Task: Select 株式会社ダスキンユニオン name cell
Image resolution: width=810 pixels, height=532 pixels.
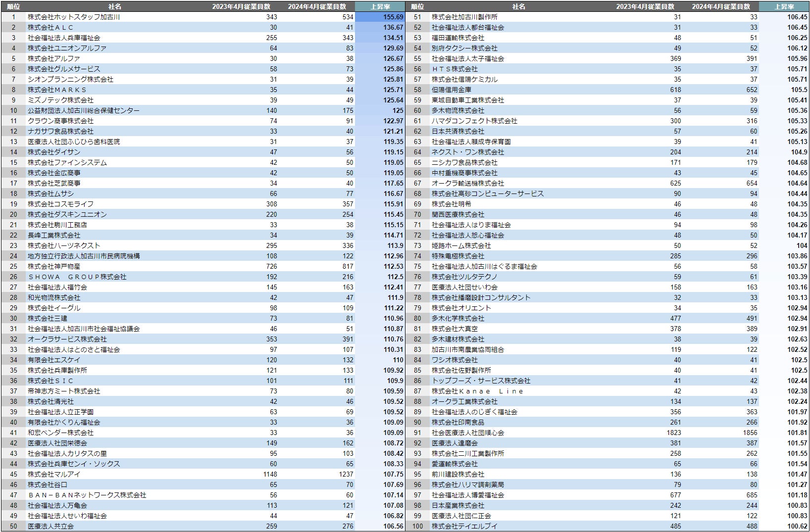Action: coord(67,214)
